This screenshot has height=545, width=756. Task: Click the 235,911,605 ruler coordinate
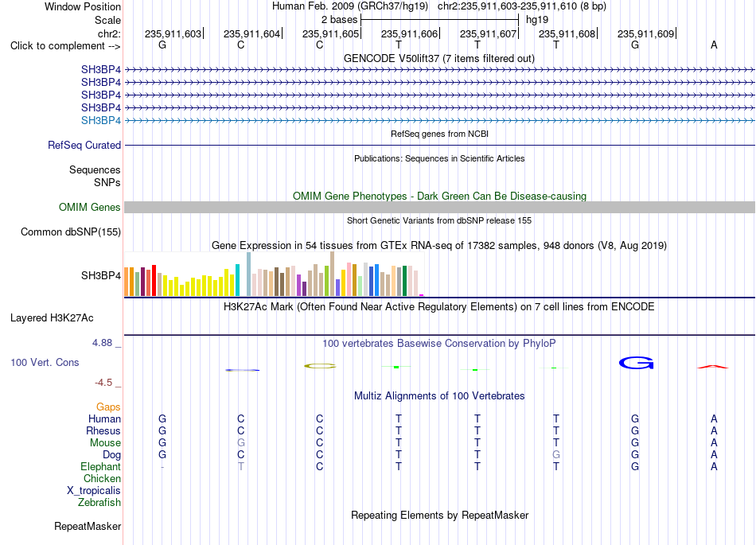click(x=331, y=33)
